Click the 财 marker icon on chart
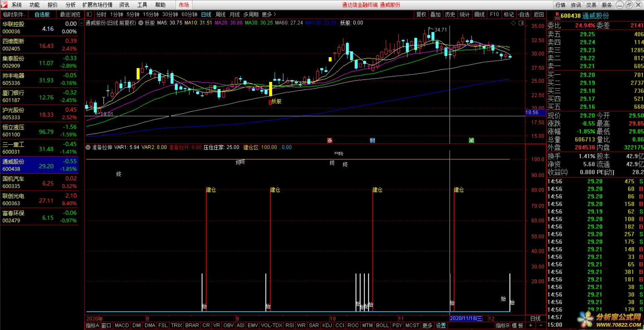Viewport: 644px width, 330px height. point(372,141)
